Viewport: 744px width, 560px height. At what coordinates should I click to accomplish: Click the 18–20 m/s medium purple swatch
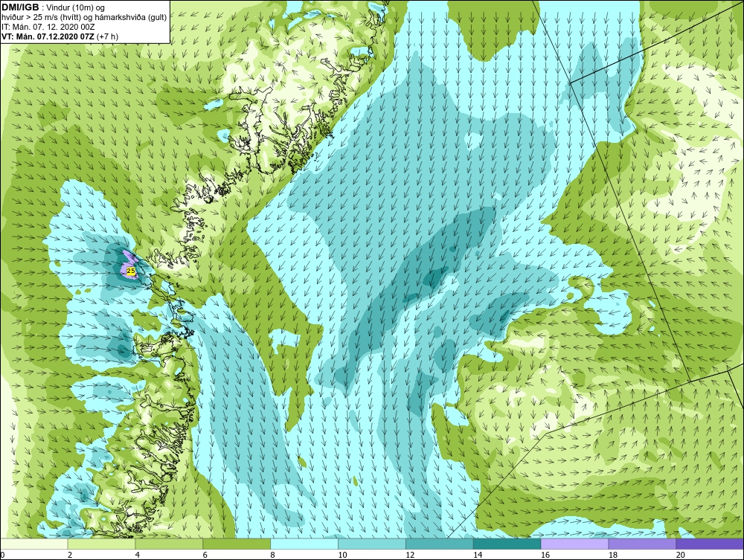pos(643,544)
